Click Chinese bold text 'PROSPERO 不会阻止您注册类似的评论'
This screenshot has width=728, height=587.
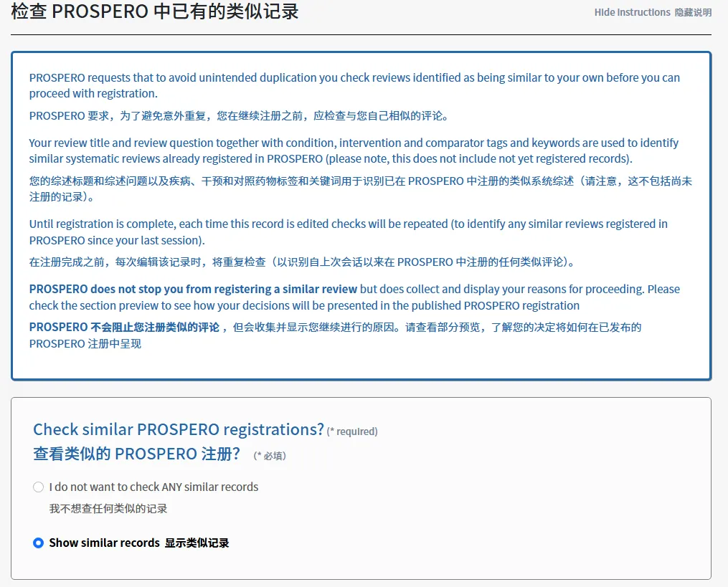[124, 327]
